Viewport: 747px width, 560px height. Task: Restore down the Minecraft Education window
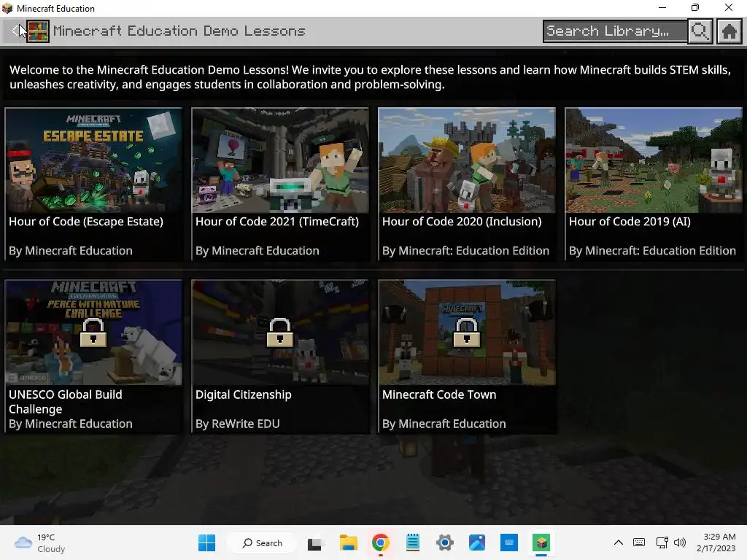(x=695, y=8)
